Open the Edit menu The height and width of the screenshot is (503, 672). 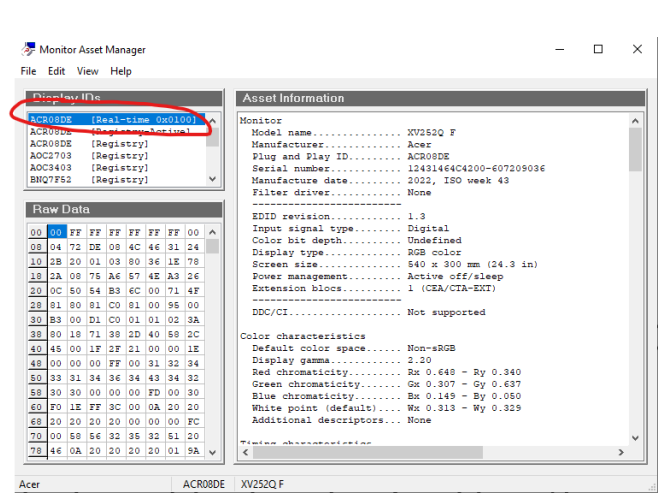pos(56,71)
